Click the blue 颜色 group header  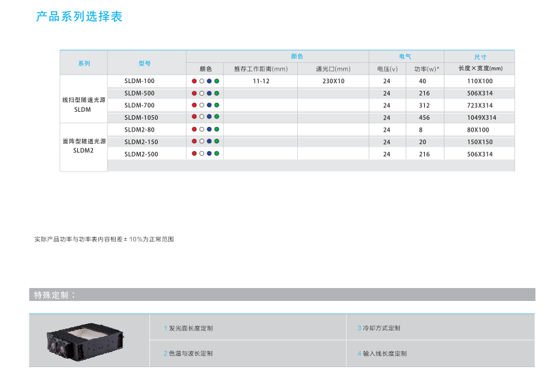point(297,56)
